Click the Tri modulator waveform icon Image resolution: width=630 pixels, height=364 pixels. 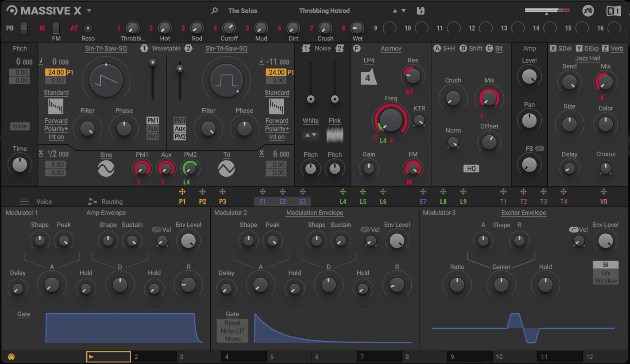click(226, 169)
